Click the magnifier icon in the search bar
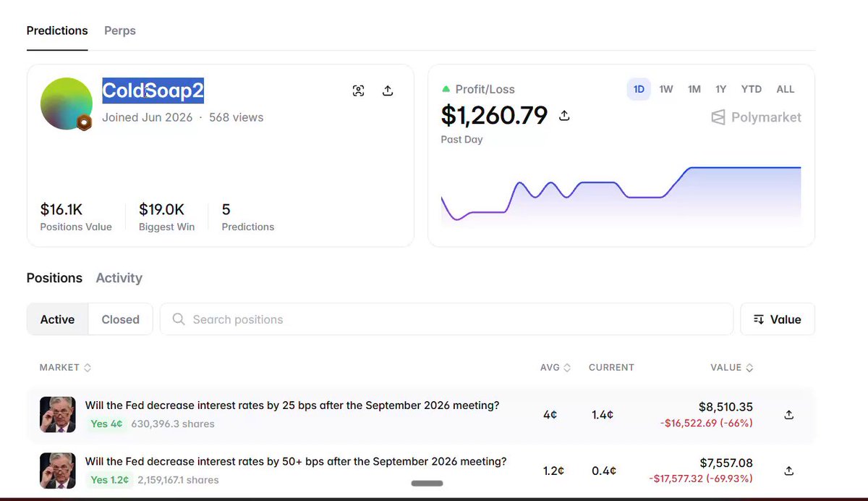The image size is (868, 501). point(179,319)
